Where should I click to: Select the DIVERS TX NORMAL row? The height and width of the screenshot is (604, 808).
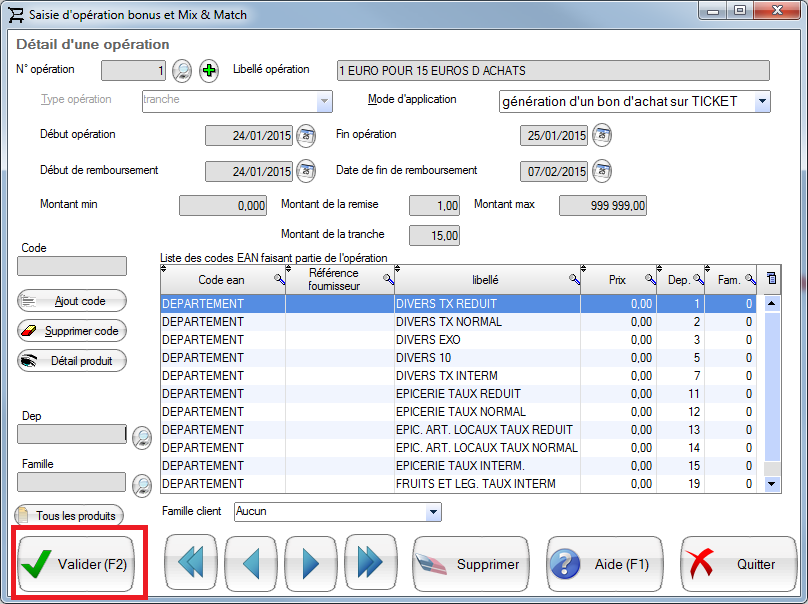[x=458, y=322]
